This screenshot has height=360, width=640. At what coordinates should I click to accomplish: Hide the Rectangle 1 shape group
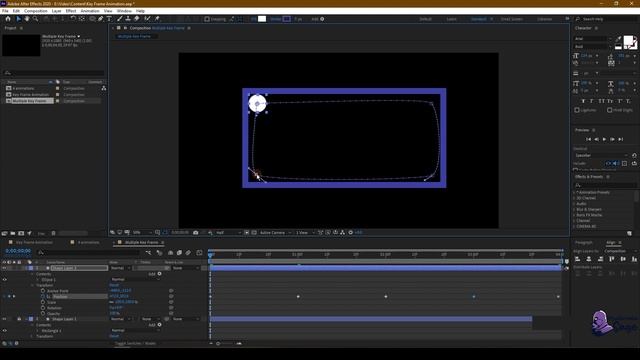4,331
